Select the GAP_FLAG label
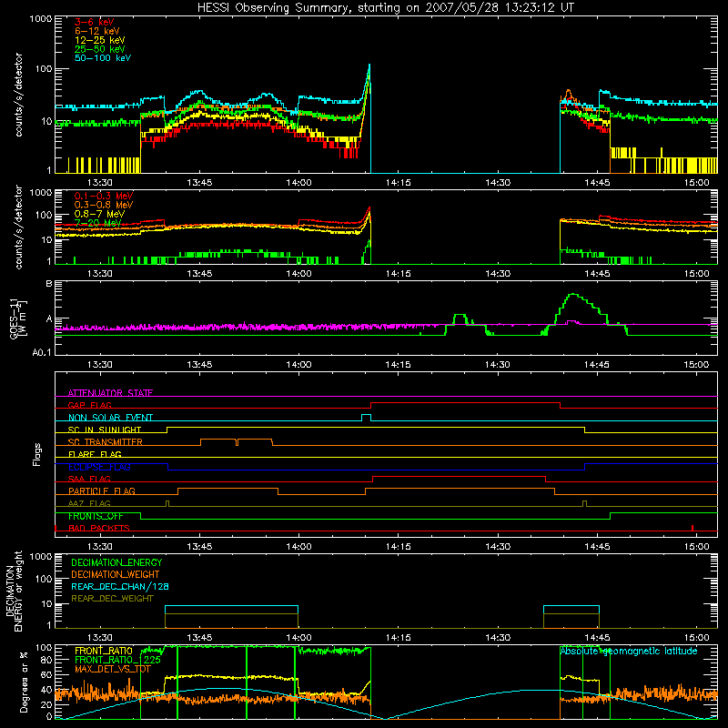The image size is (728, 728). [89, 405]
